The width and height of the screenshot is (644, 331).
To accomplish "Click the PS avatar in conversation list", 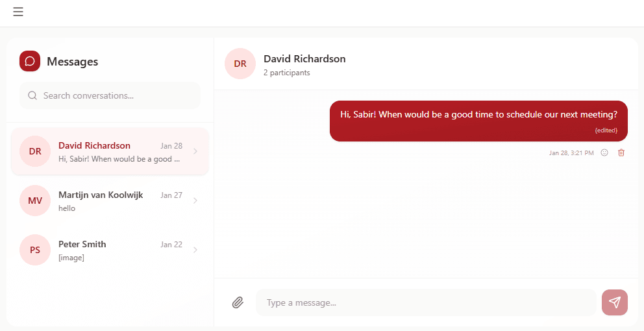I will click(35, 250).
